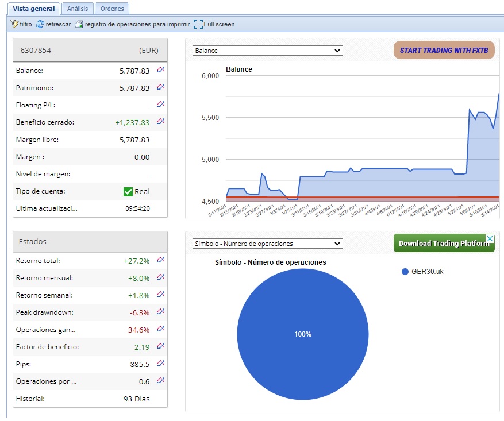Viewport: 504px width, 421px height.
Task: Open the Peak drawdown chart icon
Action: [x=161, y=312]
